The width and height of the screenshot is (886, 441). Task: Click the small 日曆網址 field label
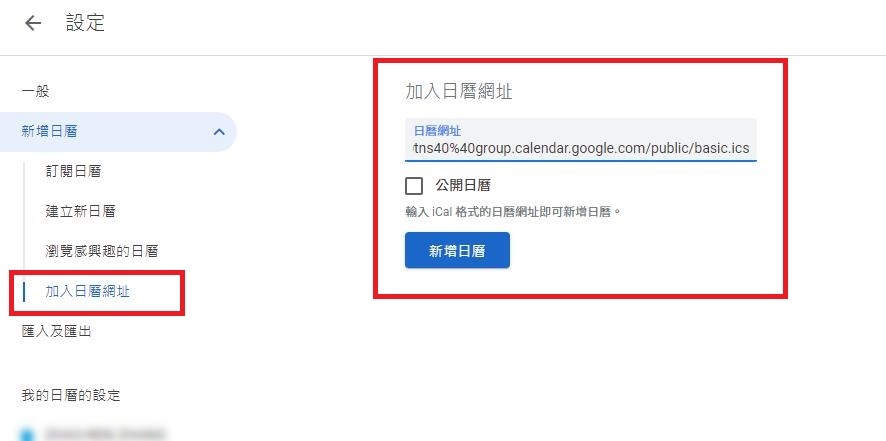(x=437, y=131)
